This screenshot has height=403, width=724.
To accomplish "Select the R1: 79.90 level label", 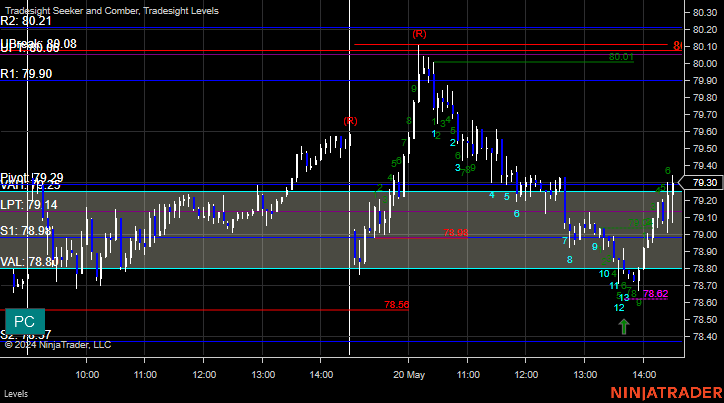I will (26, 74).
